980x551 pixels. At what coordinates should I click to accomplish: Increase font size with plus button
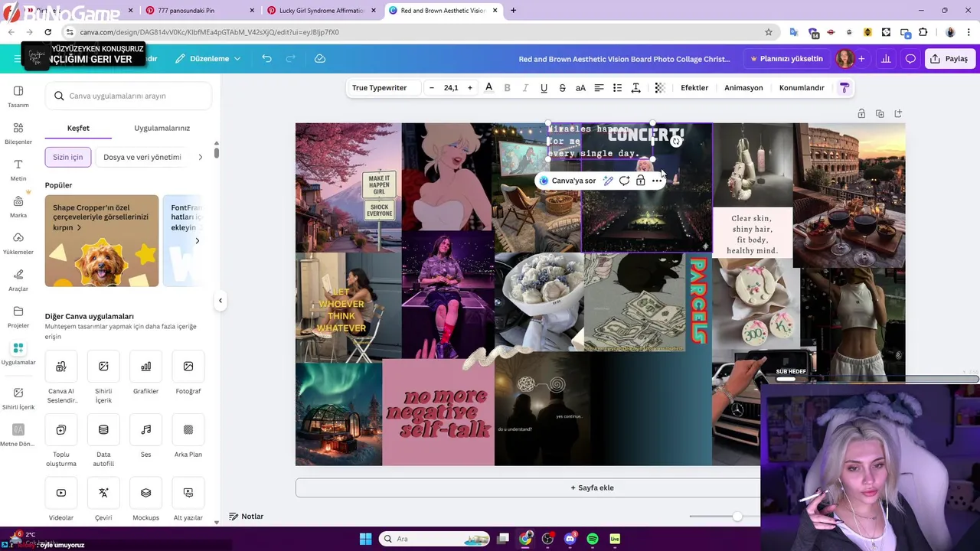(x=470, y=87)
